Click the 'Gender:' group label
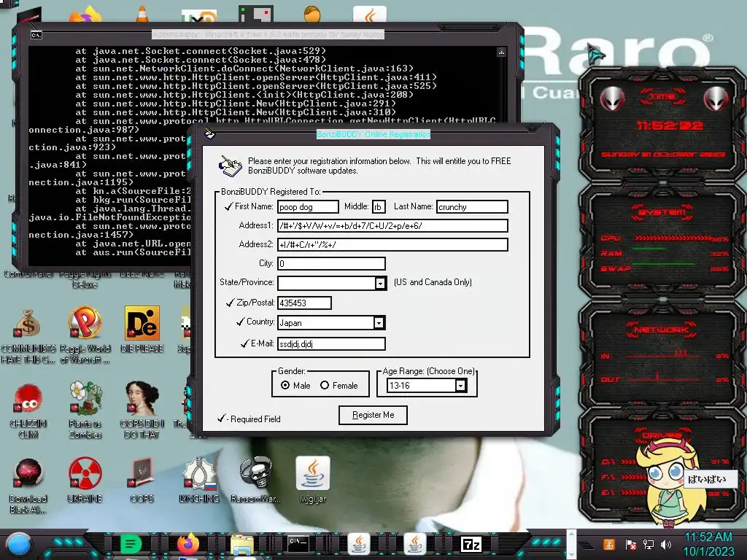This screenshot has height=560, width=747. pos(292,371)
